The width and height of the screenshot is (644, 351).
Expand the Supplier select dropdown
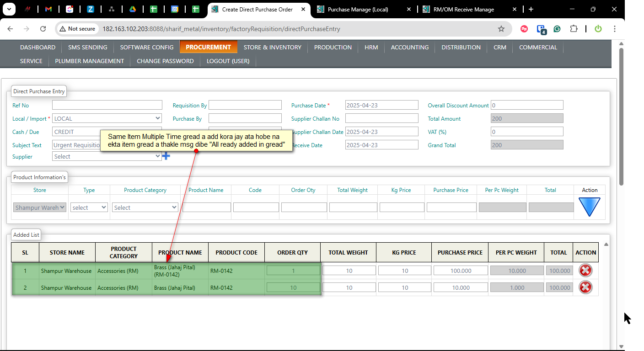point(107,156)
